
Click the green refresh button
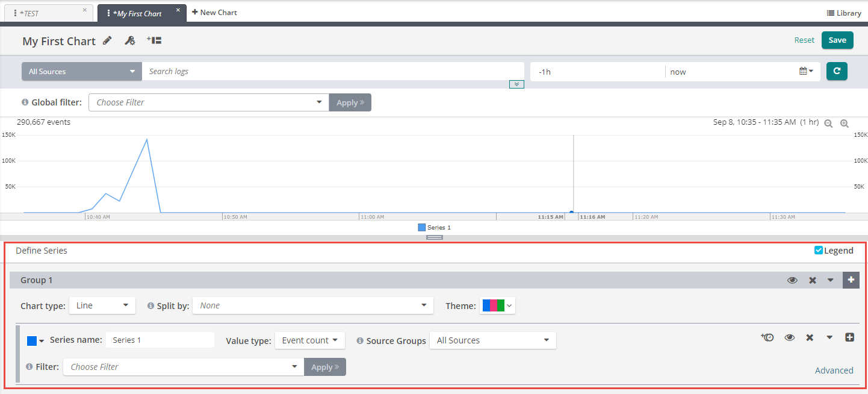(x=837, y=71)
